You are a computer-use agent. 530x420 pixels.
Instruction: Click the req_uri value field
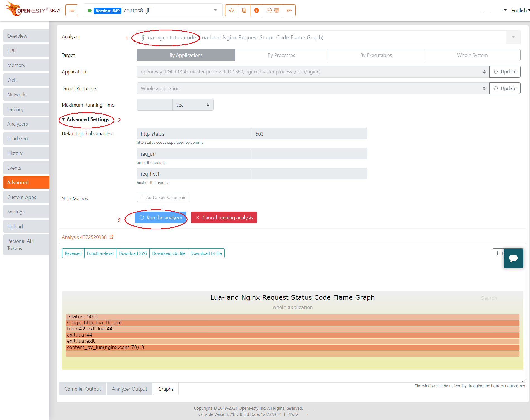point(309,153)
